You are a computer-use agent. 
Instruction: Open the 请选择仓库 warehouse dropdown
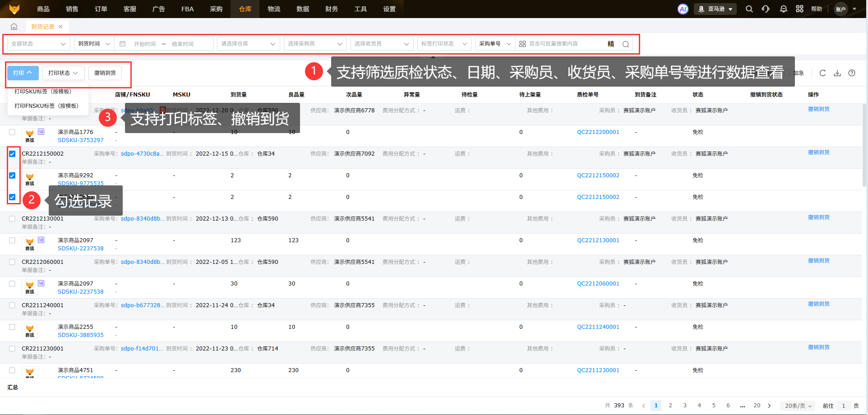(248, 44)
